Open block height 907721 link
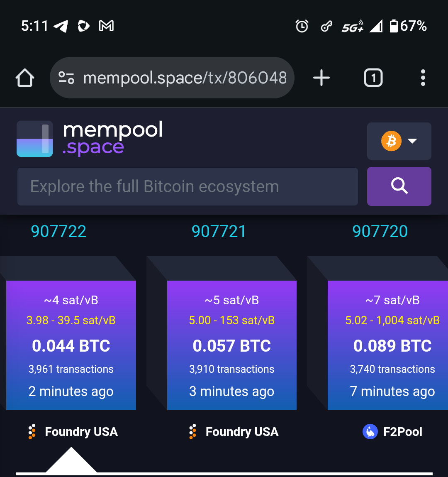The height and width of the screenshot is (477, 448). 219,231
